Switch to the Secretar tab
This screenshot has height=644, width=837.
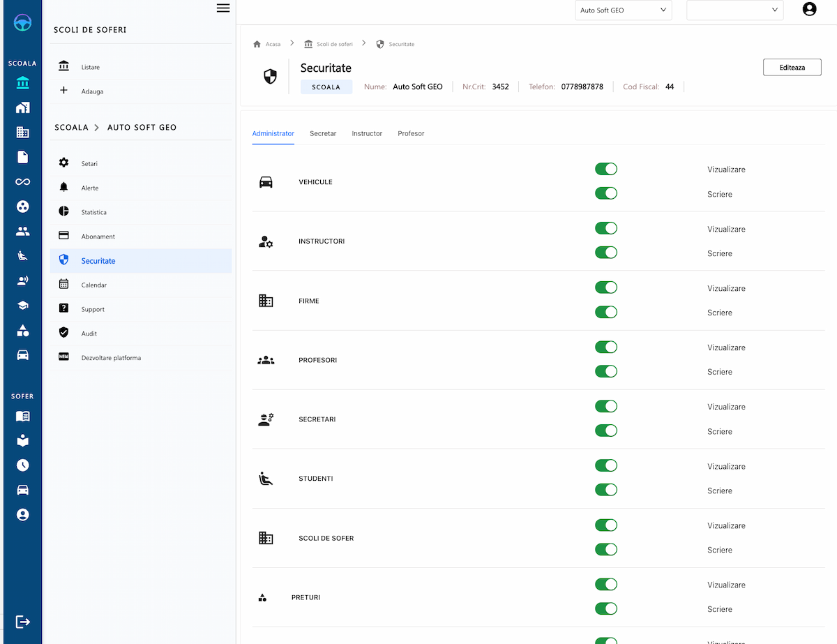coord(323,133)
